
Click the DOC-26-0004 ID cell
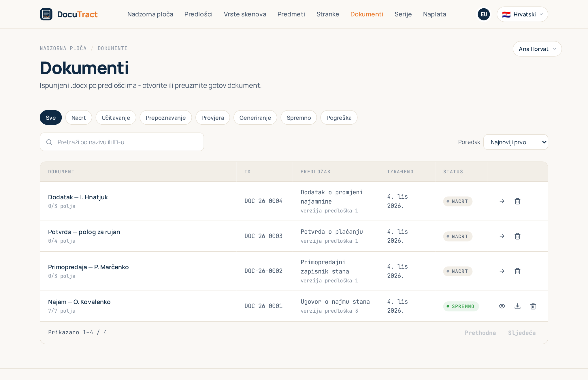[x=263, y=201]
